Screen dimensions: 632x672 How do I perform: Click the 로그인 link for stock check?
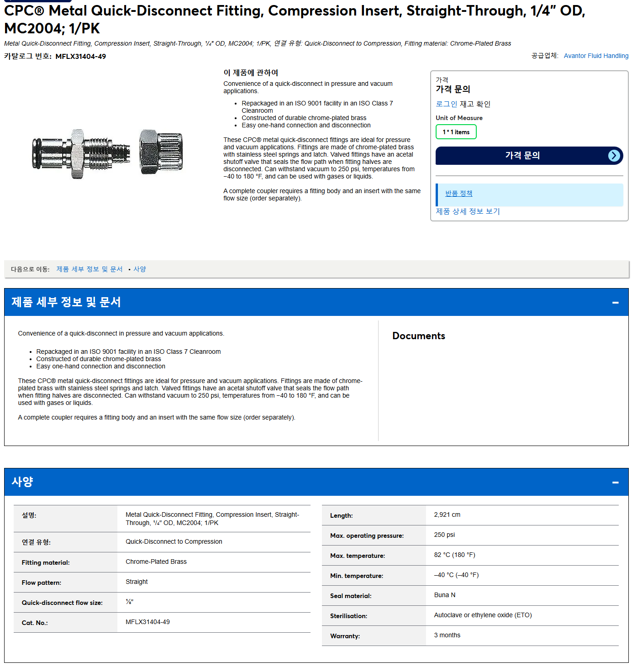coord(446,104)
